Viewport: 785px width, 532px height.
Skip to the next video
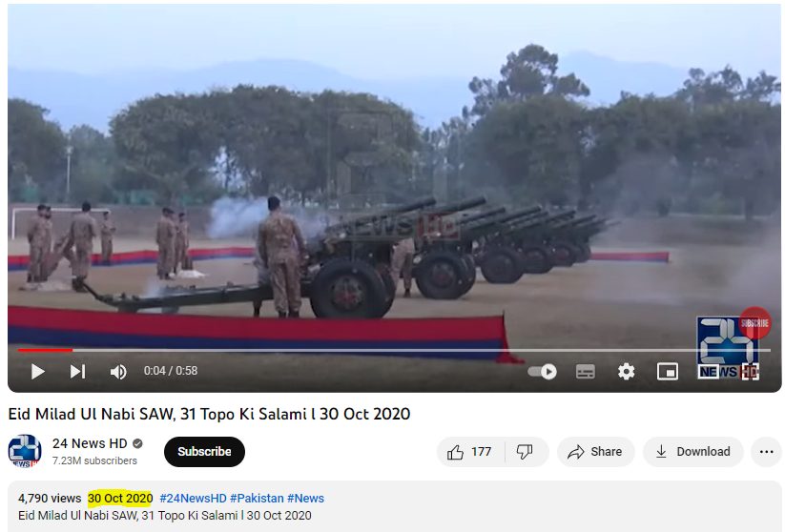pyautogui.click(x=77, y=372)
